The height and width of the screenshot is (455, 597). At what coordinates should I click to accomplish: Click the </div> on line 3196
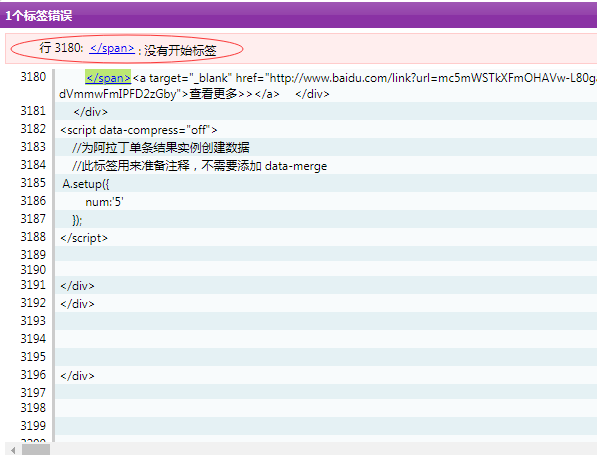[77, 376]
